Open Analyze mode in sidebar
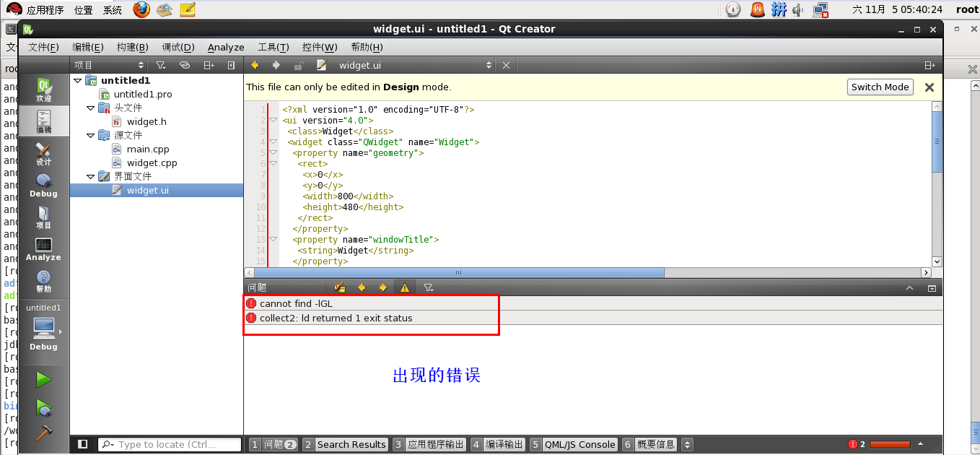 pos(43,248)
